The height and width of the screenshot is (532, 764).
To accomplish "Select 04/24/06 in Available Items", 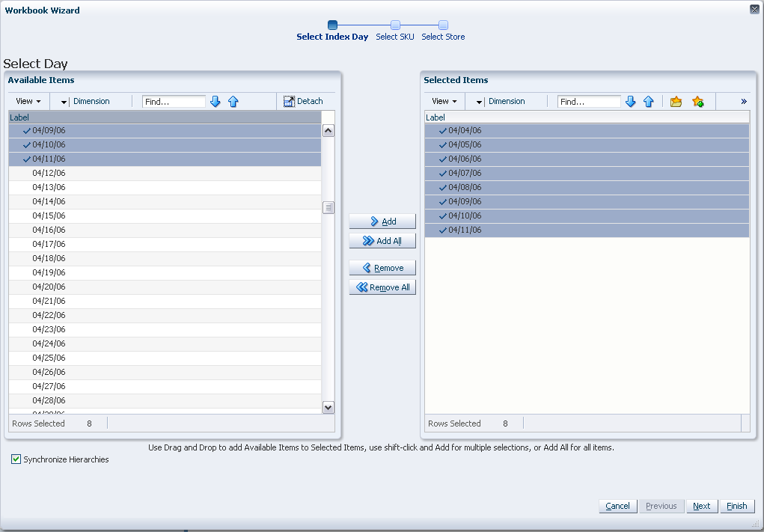I will [x=165, y=343].
